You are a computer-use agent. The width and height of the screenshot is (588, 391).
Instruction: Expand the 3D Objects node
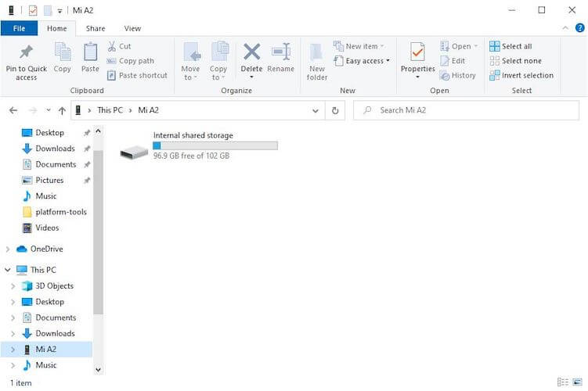pos(13,286)
